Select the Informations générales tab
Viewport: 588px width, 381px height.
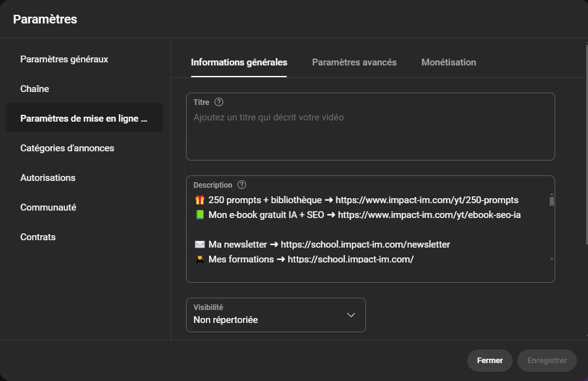[239, 62]
